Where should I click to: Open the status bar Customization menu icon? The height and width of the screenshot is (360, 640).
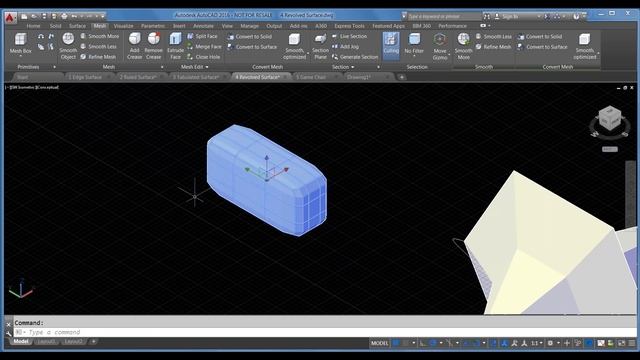tap(631, 343)
